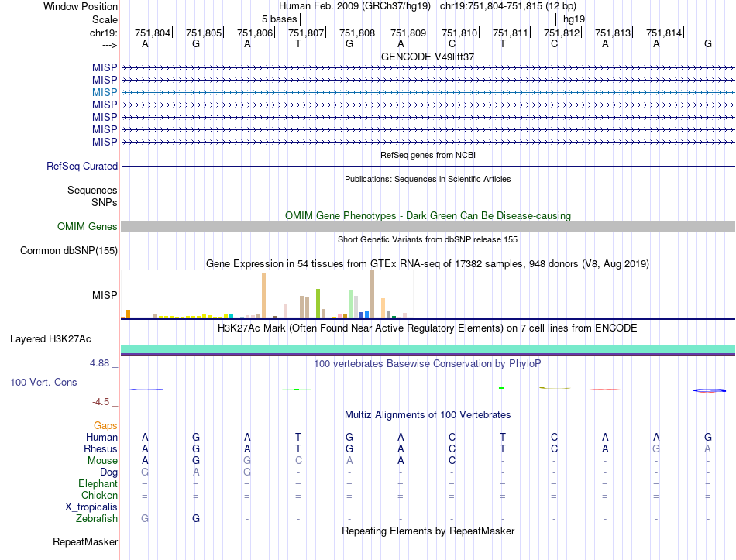Select the Zebrafish species label

tap(97, 519)
